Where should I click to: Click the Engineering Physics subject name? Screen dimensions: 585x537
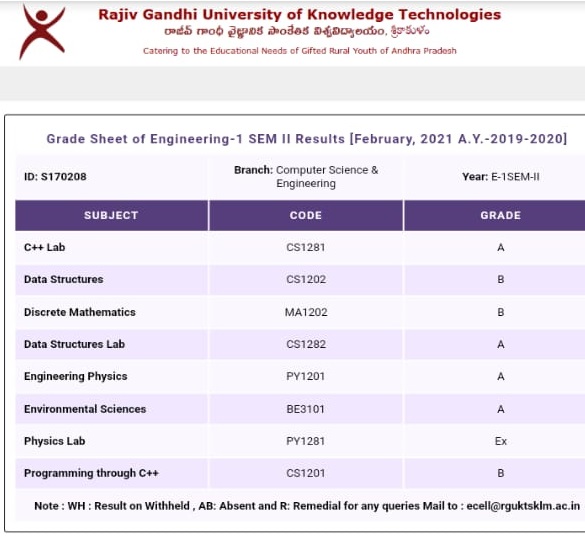pyautogui.click(x=75, y=376)
